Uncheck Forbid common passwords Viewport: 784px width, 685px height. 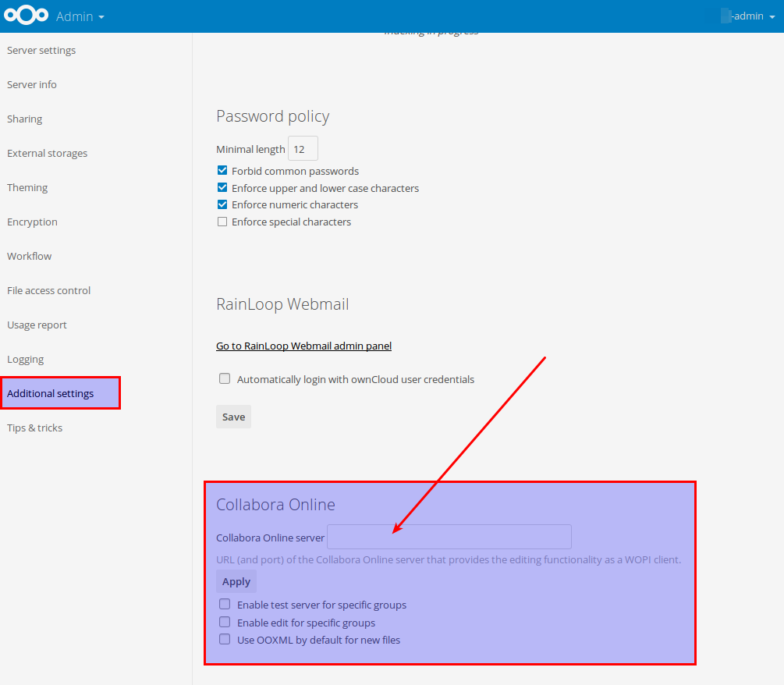[x=222, y=171]
